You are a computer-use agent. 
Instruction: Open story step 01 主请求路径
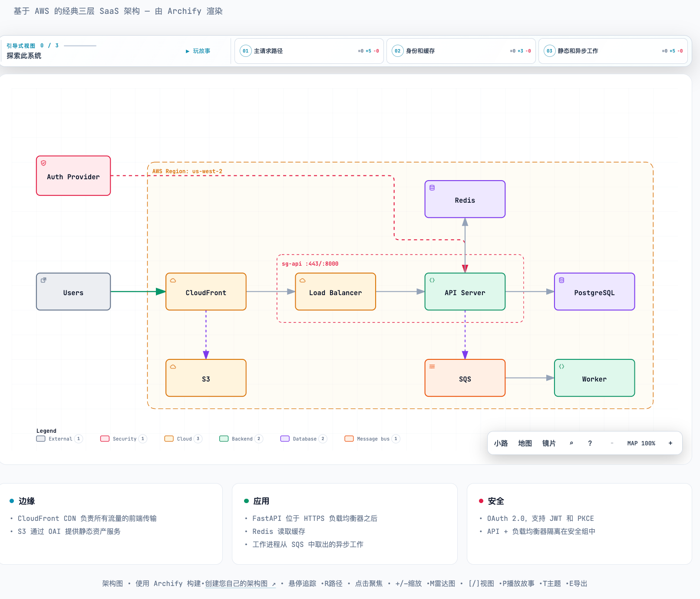pos(309,51)
